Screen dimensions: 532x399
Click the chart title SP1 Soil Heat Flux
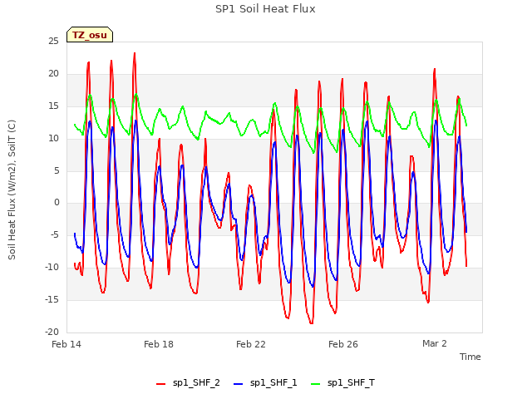point(265,9)
